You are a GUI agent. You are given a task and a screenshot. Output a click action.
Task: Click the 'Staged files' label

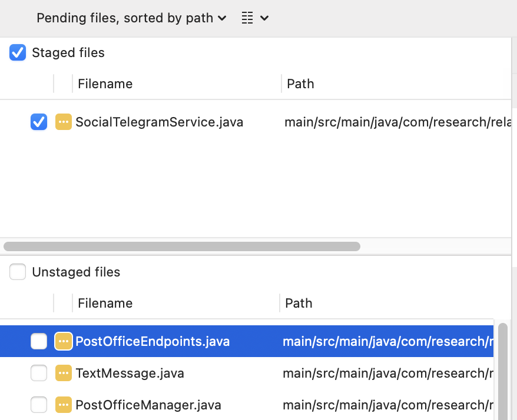(68, 53)
